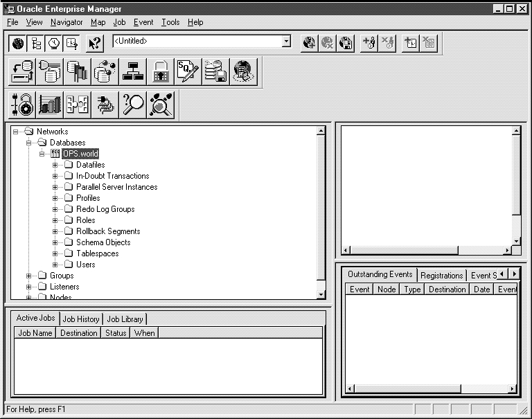This screenshot has height=419, width=532.
Task: Open the <Untitled> map dropdown
Action: coord(286,42)
